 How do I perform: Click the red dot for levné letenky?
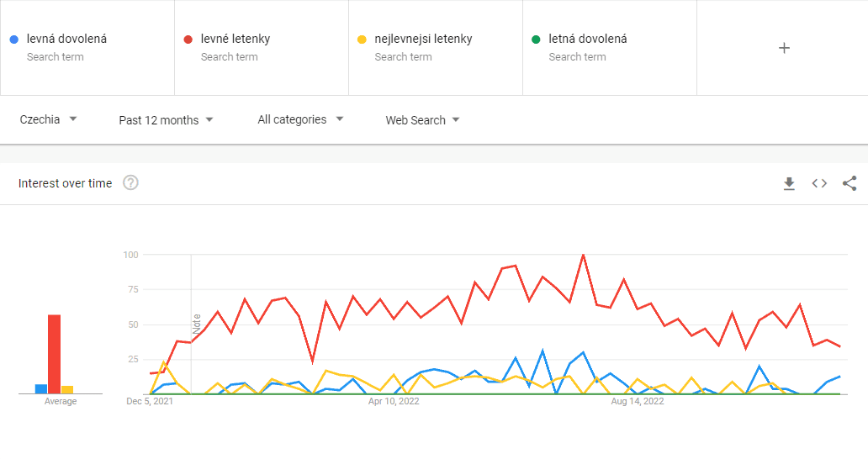point(188,40)
